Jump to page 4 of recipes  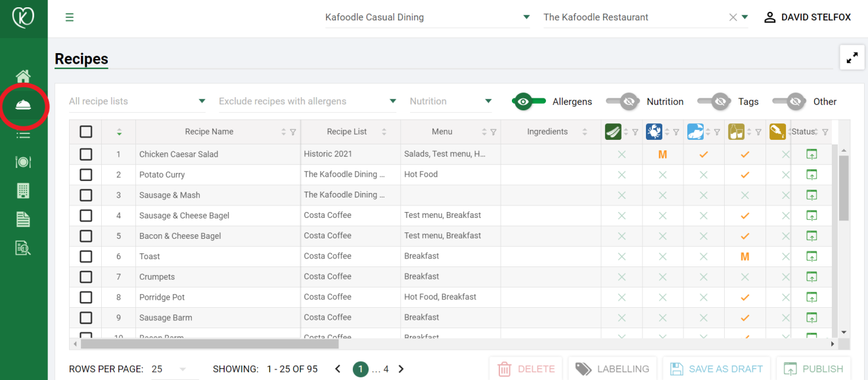pyautogui.click(x=386, y=369)
